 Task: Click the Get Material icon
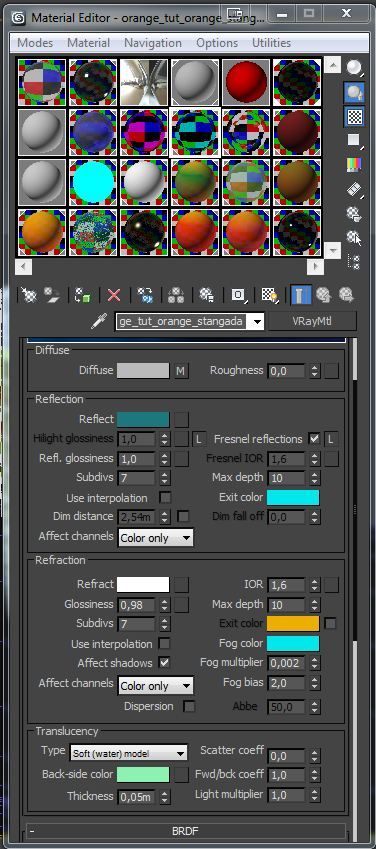tap(28, 295)
